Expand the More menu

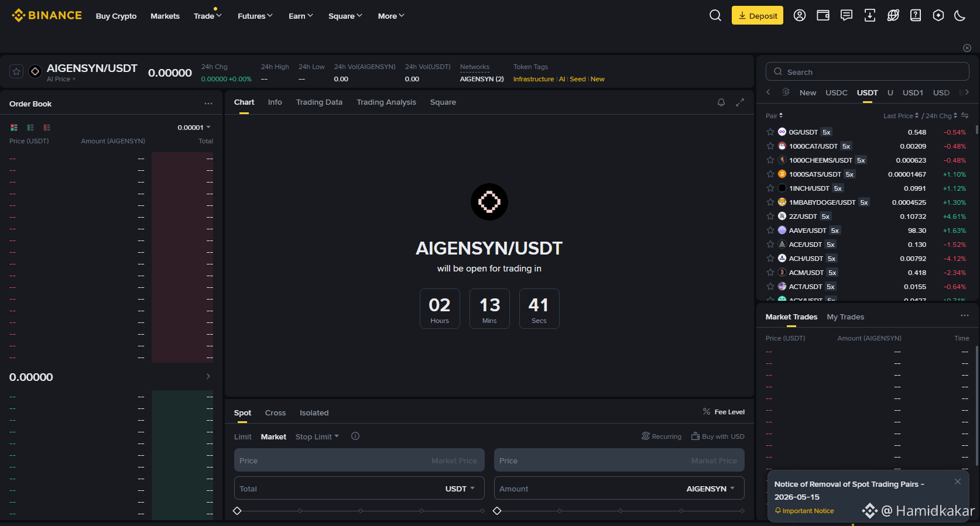(x=391, y=16)
